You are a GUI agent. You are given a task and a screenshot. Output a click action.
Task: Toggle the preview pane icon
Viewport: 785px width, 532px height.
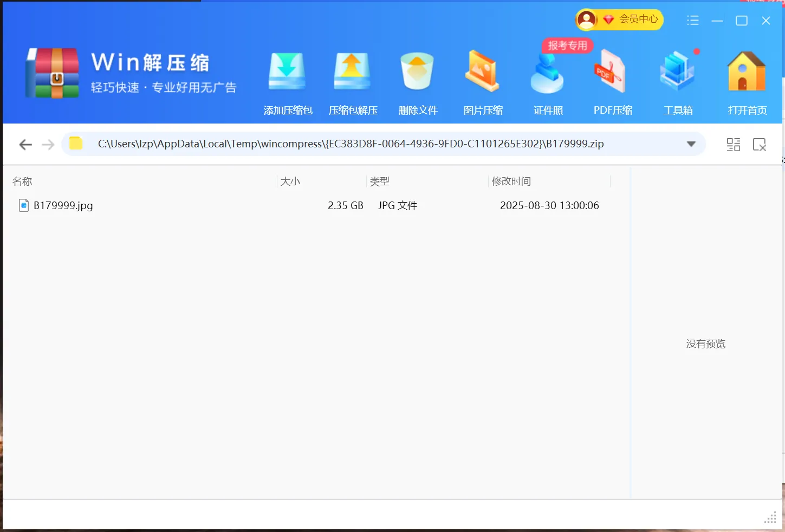(x=759, y=145)
